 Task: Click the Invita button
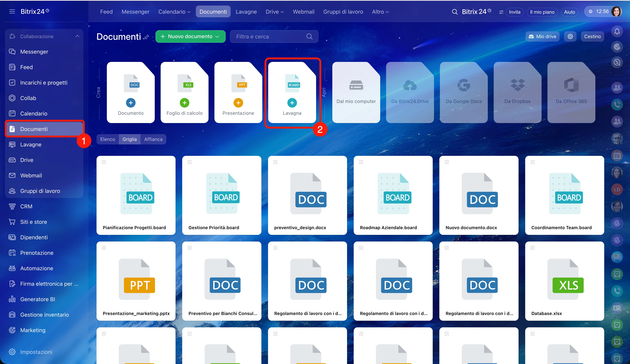(514, 12)
